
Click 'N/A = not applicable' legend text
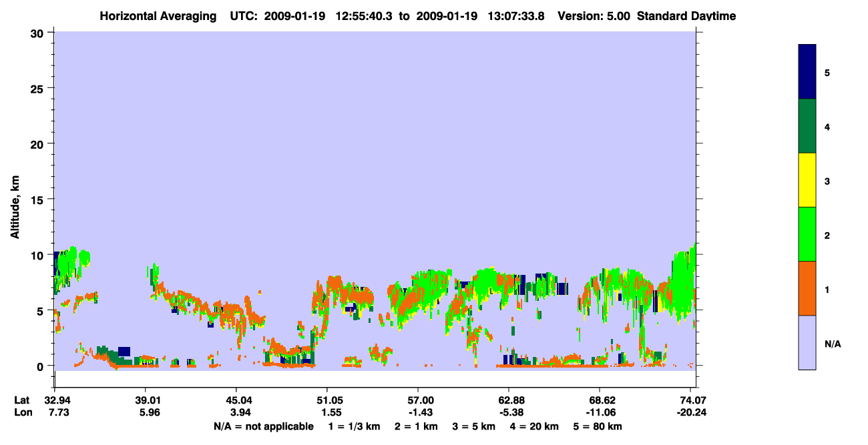tap(263, 426)
